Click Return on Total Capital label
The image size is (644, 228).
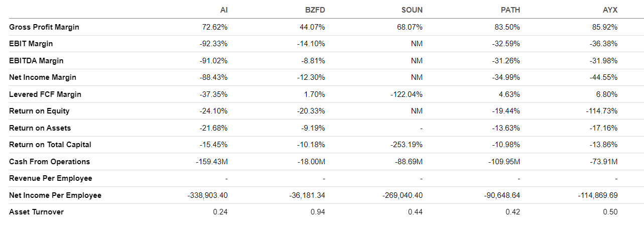click(50, 145)
